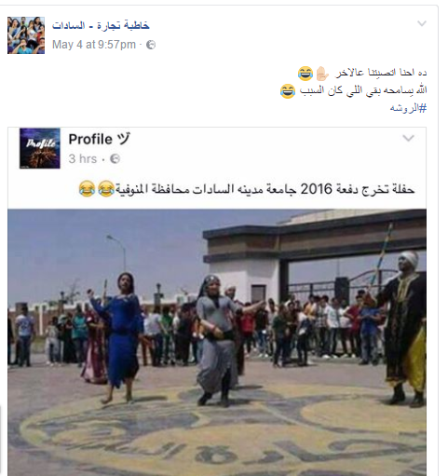Click the leftmost laughing emoji in shared caption
Viewport: 448px width, 476px height.
87,188
